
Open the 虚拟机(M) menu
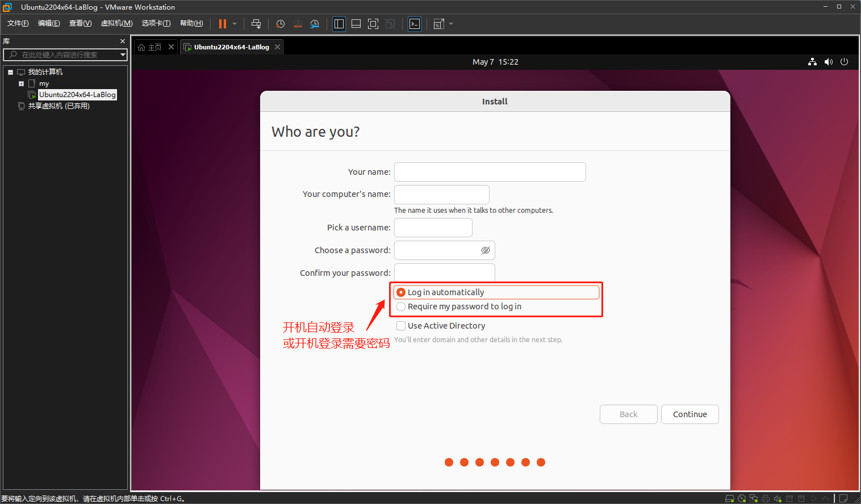(116, 23)
